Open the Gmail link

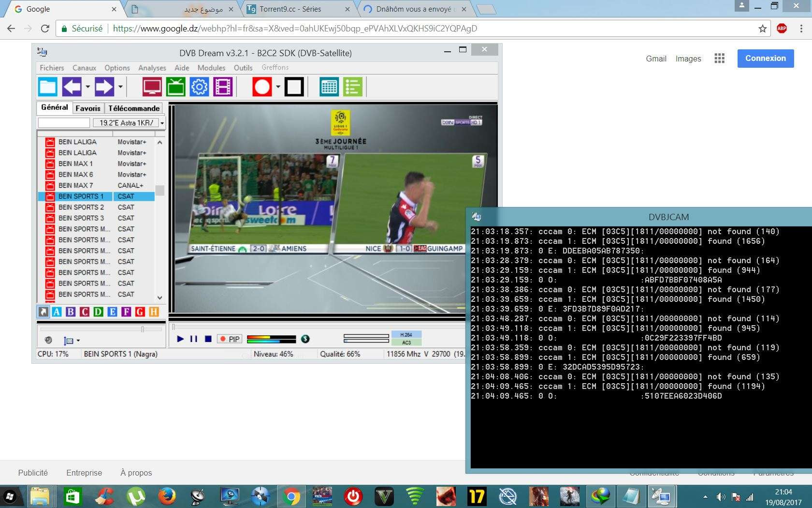656,59
